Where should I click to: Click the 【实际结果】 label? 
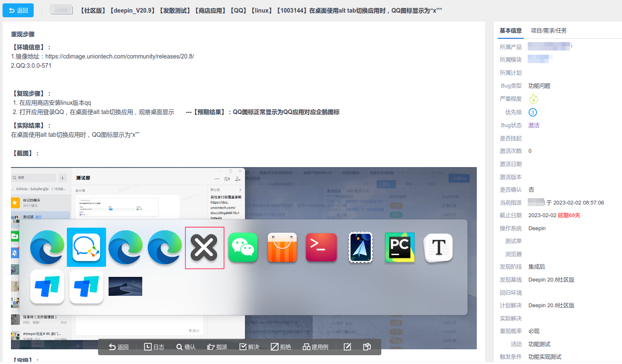(31, 126)
